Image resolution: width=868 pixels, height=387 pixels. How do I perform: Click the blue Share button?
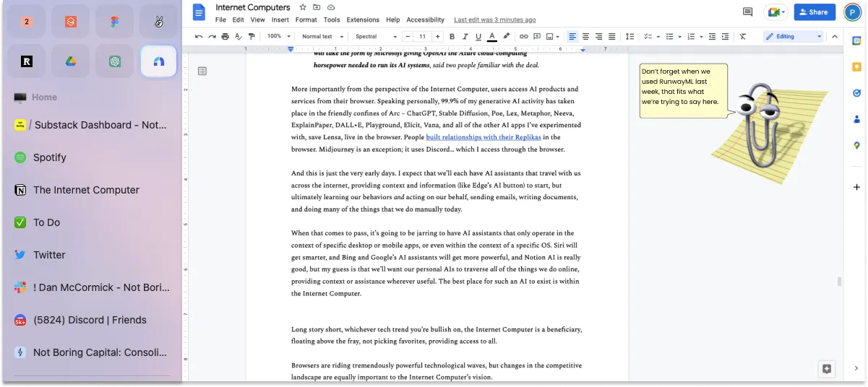click(x=815, y=12)
